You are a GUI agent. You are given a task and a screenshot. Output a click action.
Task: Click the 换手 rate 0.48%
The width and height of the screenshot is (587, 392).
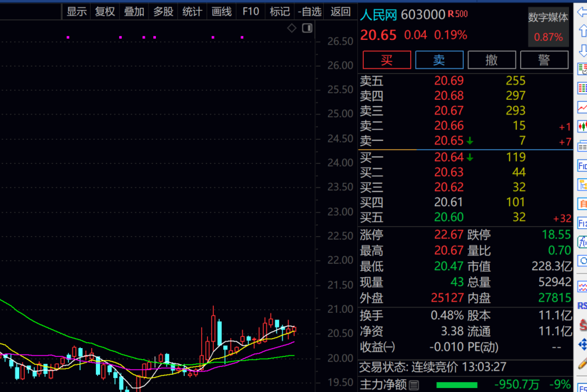447,315
